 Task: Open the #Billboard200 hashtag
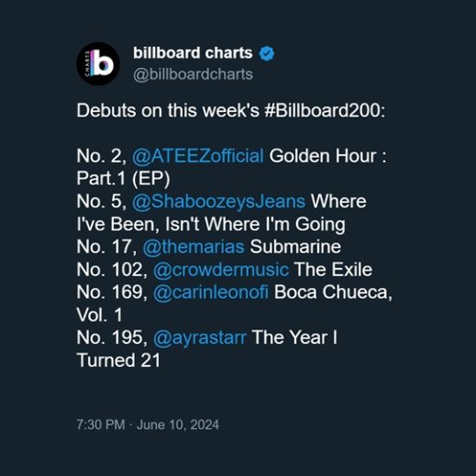pyautogui.click(x=325, y=110)
